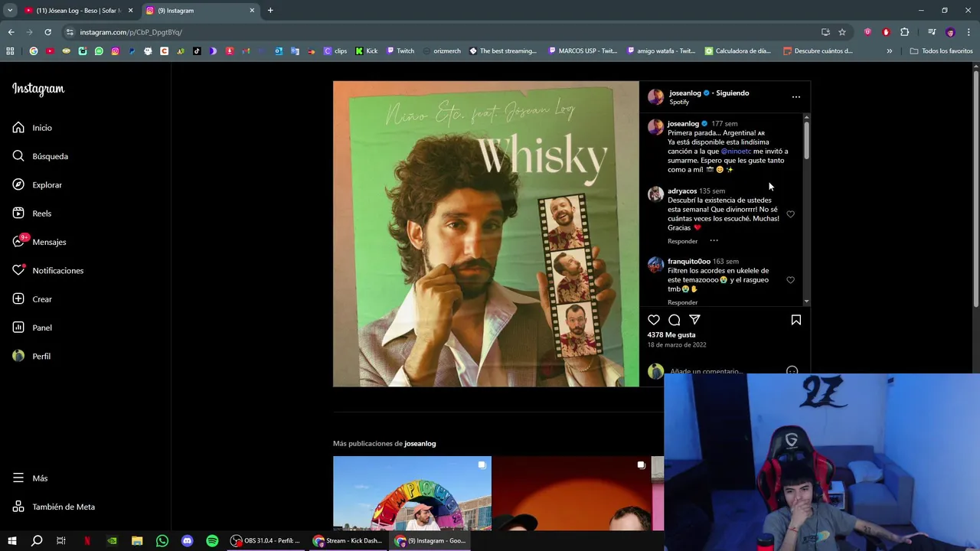Open the Chrome tab search dropdown
The image size is (980, 551).
click(x=10, y=11)
